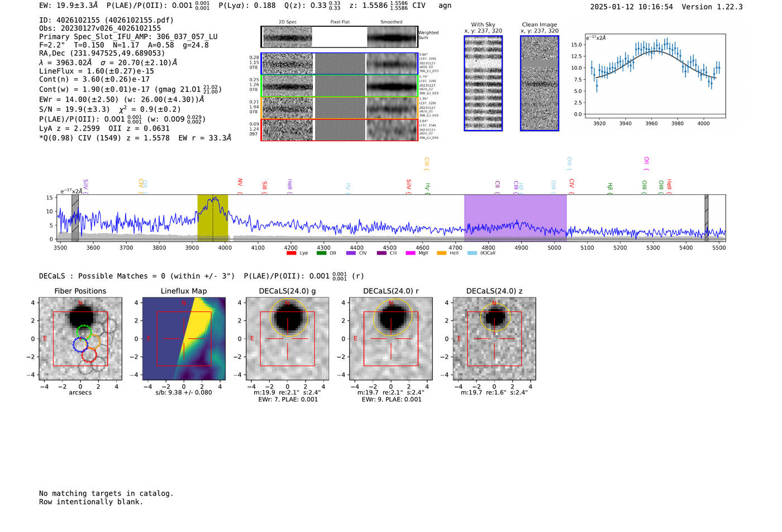
Task: Click the RA,Dec coordinates line
Action: [x=102, y=54]
